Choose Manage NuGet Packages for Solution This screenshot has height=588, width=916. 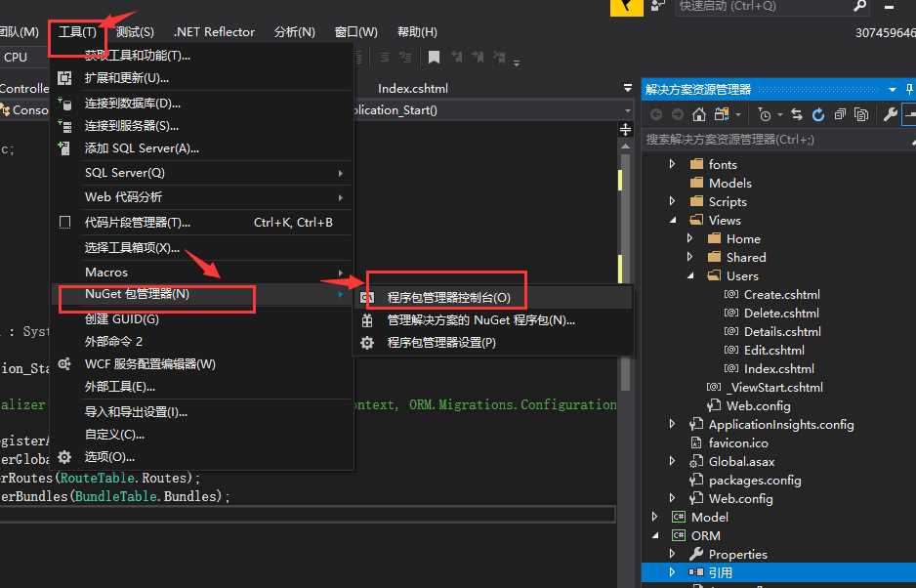tap(493, 320)
